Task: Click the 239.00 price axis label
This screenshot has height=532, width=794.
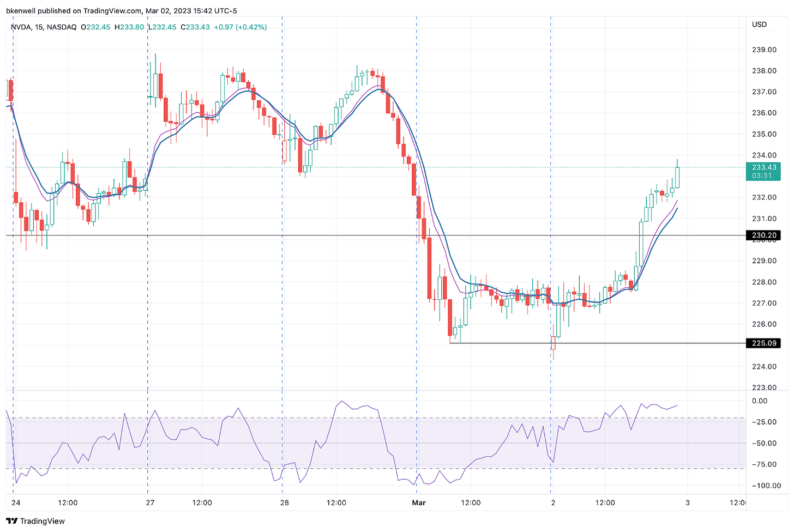Action: click(764, 50)
